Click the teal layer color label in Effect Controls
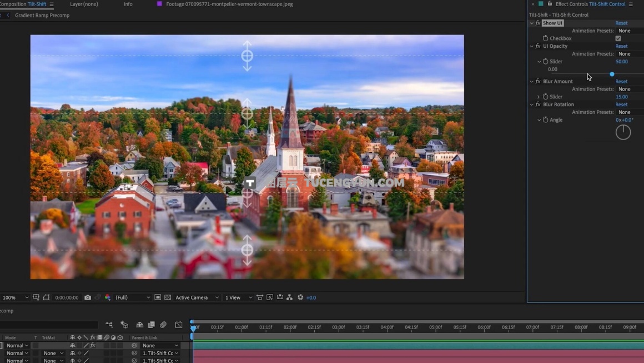The width and height of the screenshot is (644, 363). tap(541, 4)
